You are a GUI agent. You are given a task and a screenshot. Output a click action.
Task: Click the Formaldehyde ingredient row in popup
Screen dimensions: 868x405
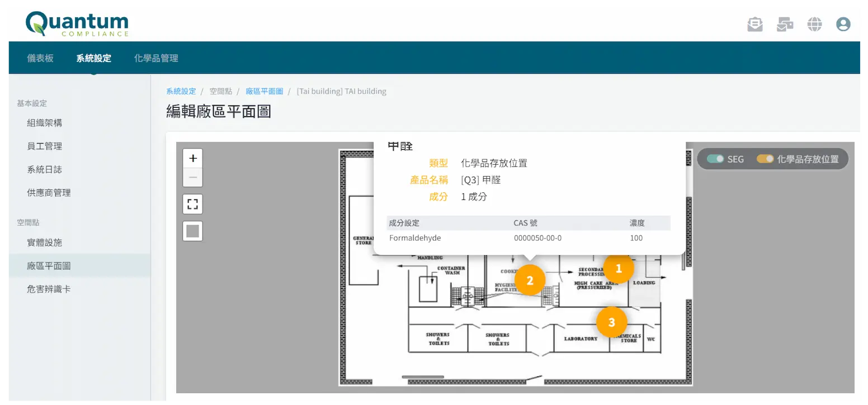click(x=414, y=237)
